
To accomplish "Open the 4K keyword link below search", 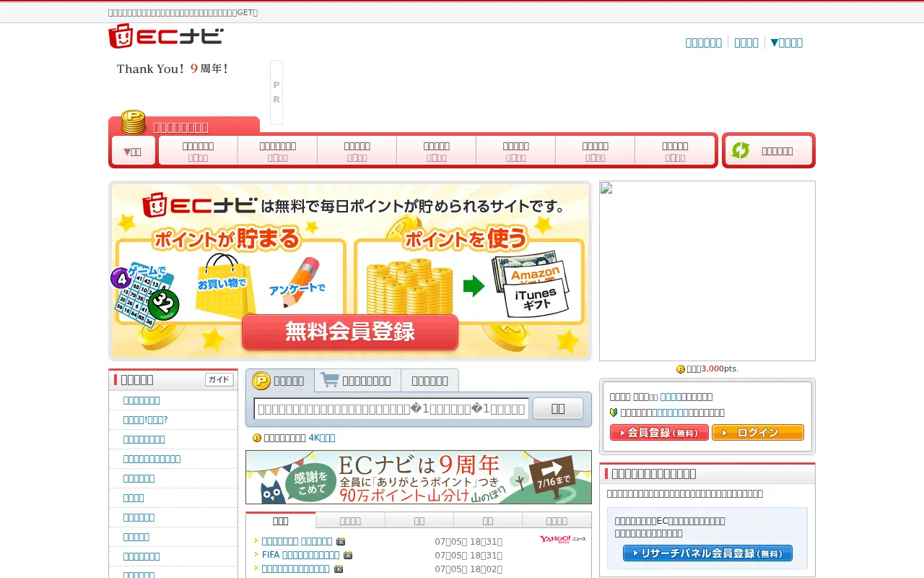I will (322, 438).
